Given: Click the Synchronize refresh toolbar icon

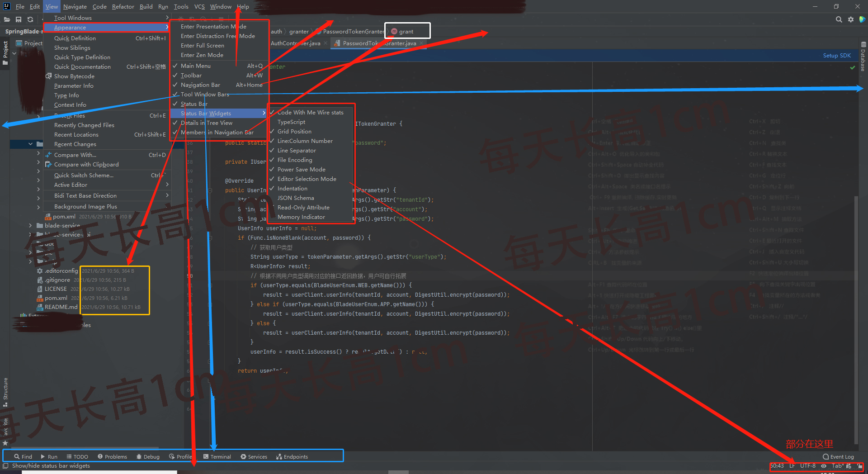Looking at the screenshot, I should coord(30,19).
